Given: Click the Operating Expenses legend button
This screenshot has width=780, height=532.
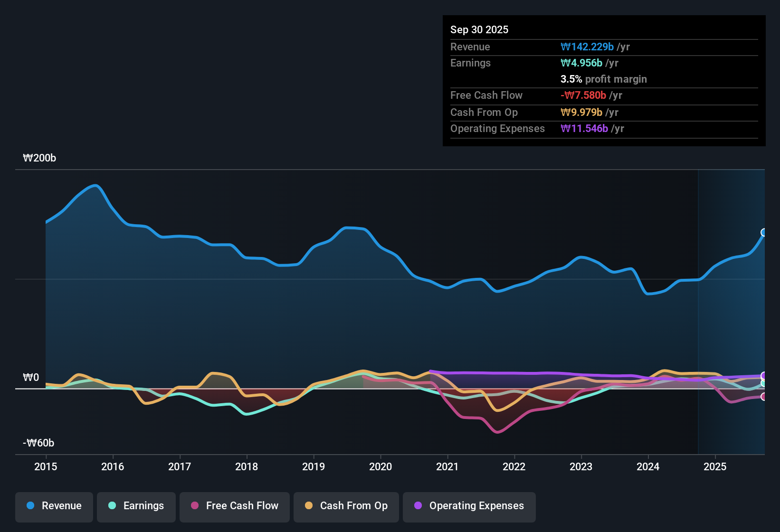Looking at the screenshot, I should (x=469, y=506).
